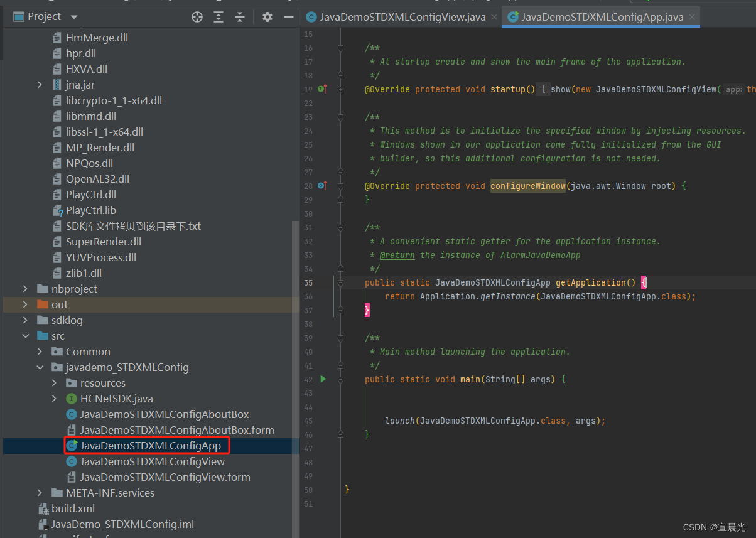Viewport: 756px width, 538px height.
Task: Select MP_Render.dll file
Action: coord(100,148)
